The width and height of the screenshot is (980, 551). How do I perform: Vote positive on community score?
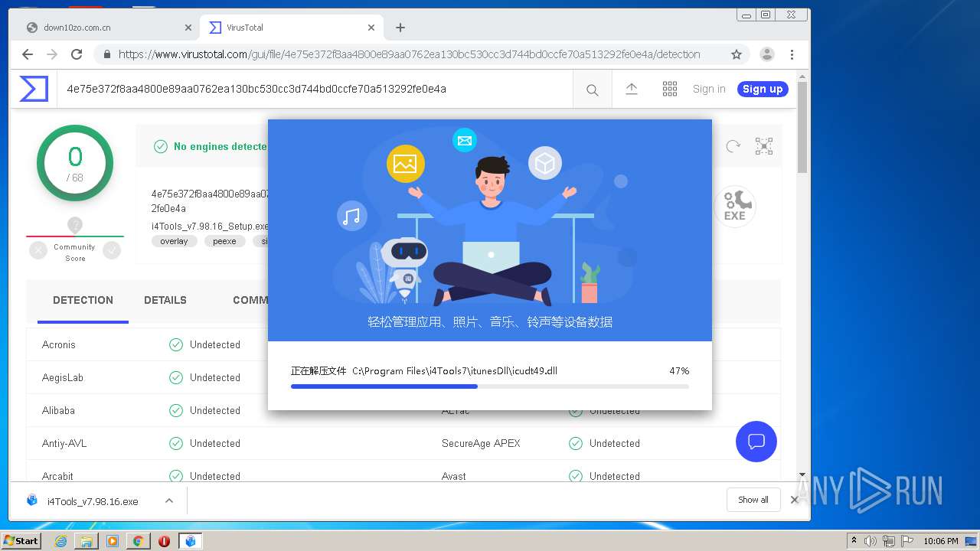pos(112,250)
